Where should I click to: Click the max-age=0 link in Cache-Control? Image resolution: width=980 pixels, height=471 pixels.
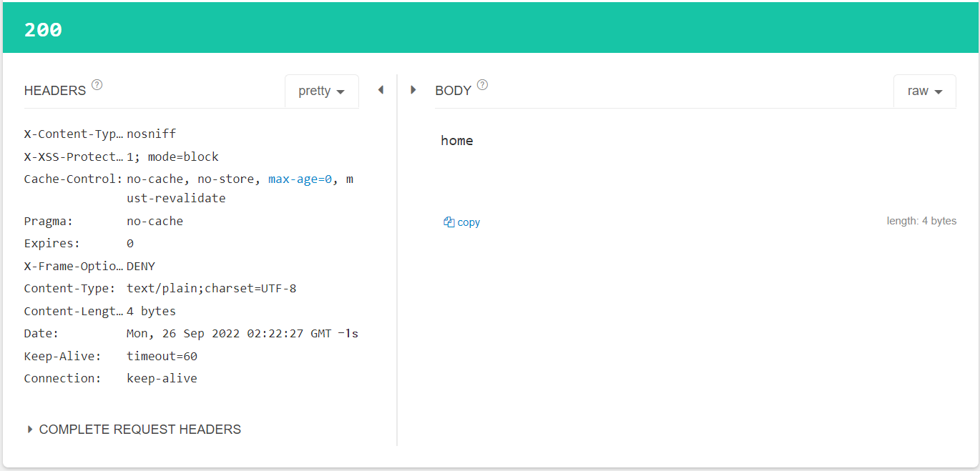(300, 179)
